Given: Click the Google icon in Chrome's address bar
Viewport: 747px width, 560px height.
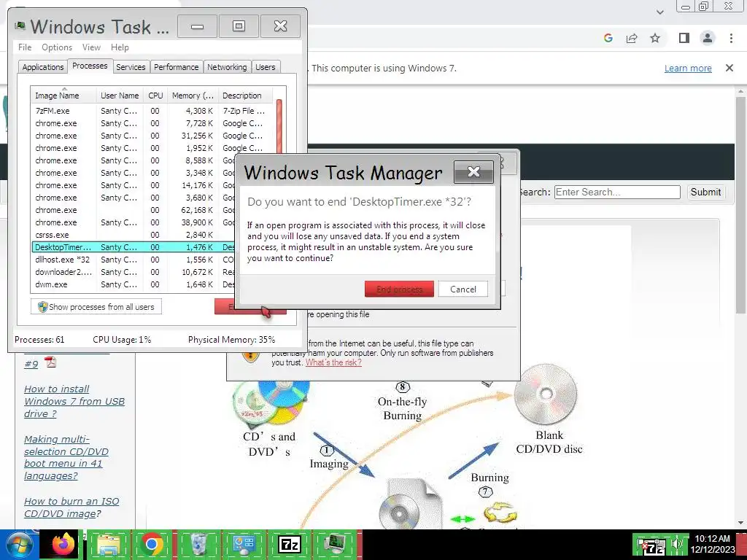Looking at the screenshot, I should pos(608,38).
